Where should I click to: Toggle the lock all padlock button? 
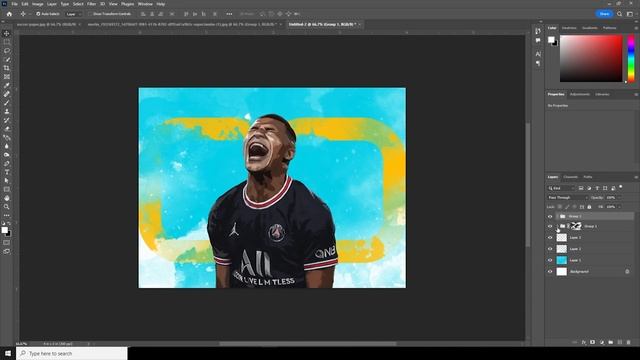(589, 207)
